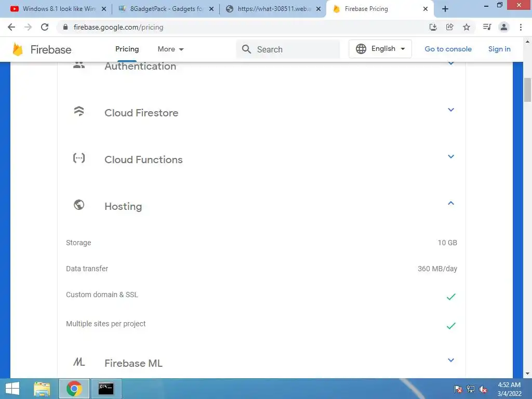Close the 8GadgetPack tab
Viewport: 532px width, 399px height.
(x=211, y=9)
